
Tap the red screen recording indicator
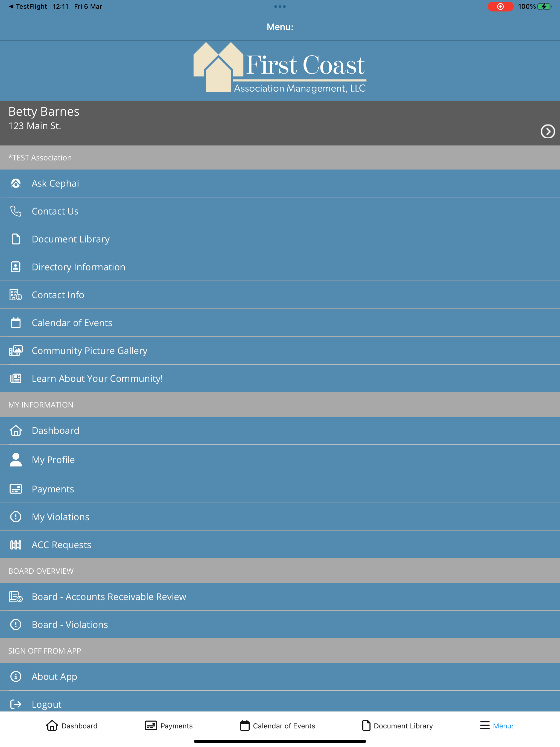click(x=500, y=6)
